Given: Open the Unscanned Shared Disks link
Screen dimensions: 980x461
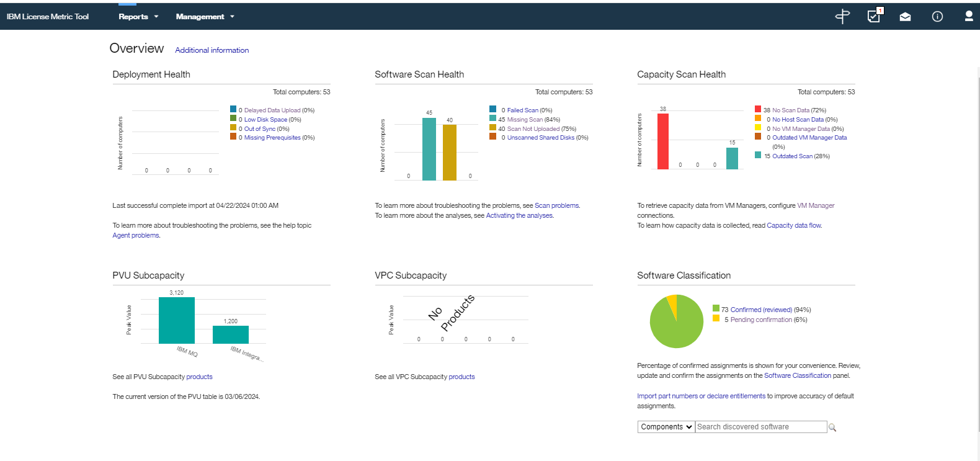Looking at the screenshot, I should (541, 138).
